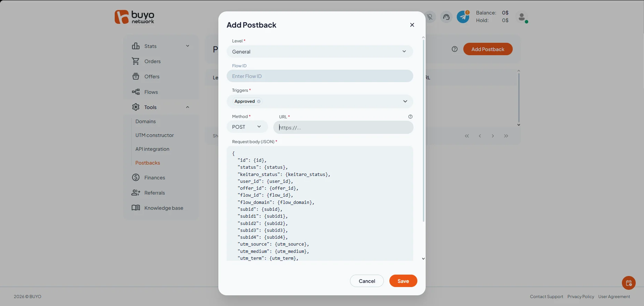644x306 pixels.
Task: Save the new postback
Action: 403,281
